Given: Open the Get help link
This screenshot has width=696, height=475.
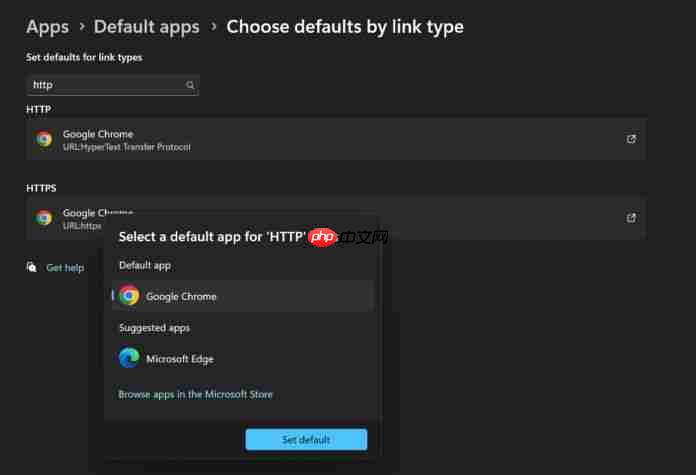Looking at the screenshot, I should [x=65, y=268].
